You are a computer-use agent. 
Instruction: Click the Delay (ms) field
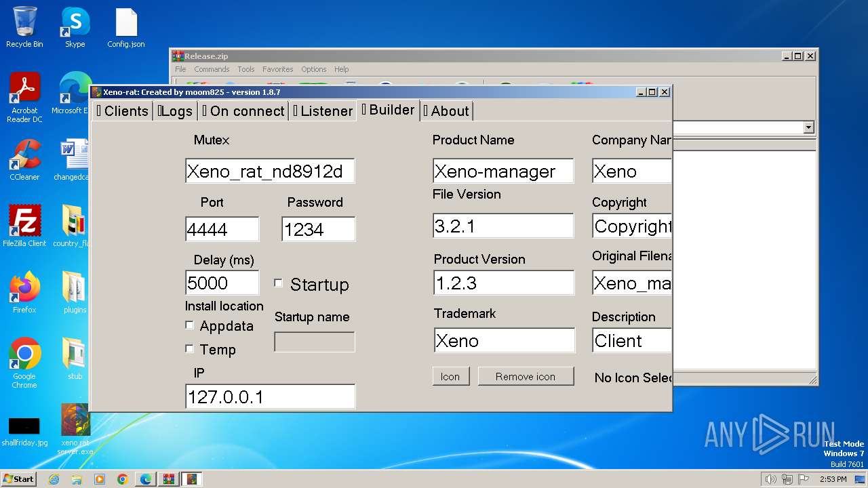pos(222,283)
